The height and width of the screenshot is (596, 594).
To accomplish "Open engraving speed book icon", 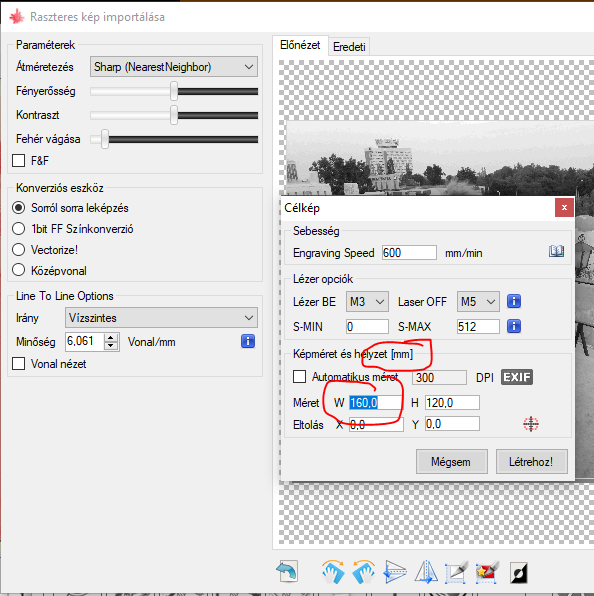I will pyautogui.click(x=556, y=251).
